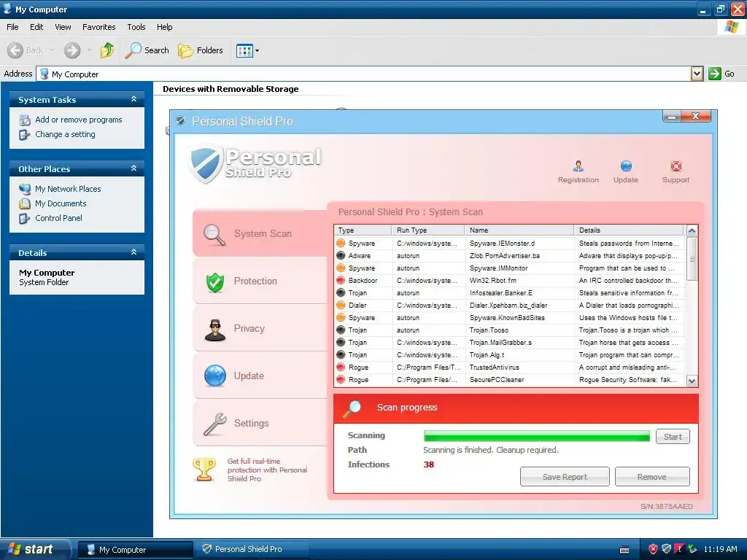747x560 pixels.
Task: Open My Network Places link
Action: pyautogui.click(x=68, y=189)
